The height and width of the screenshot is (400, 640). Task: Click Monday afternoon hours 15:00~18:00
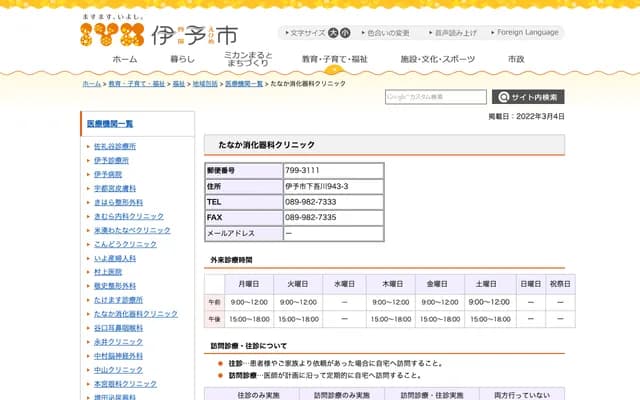click(x=249, y=319)
